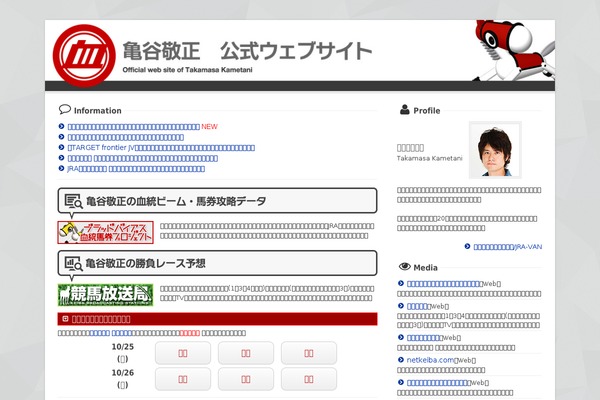Open the 亀谷敬正 公式ウェブサイト title link
The height and width of the screenshot is (400, 600).
click(x=246, y=50)
